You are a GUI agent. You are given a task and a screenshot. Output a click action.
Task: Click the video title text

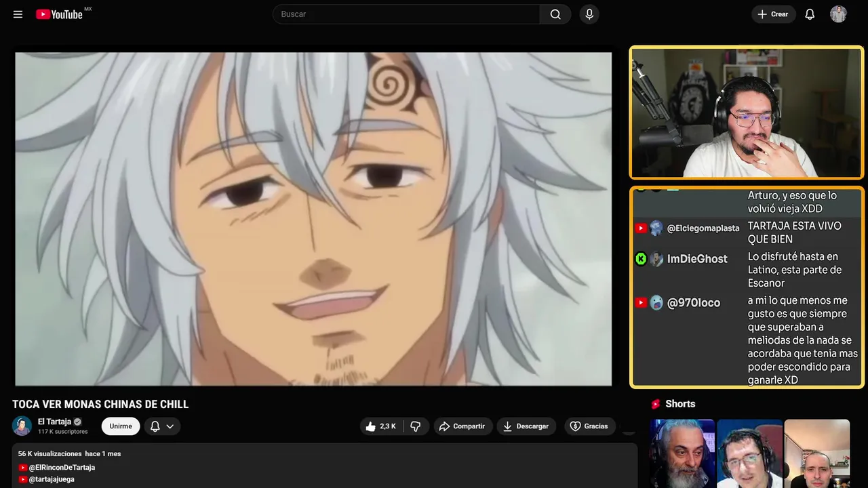coord(100,404)
